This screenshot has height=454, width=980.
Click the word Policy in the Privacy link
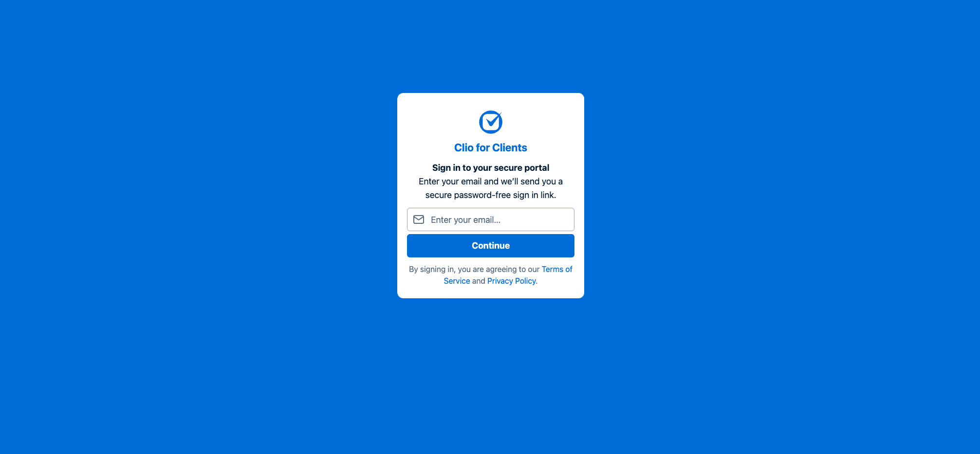pos(525,281)
